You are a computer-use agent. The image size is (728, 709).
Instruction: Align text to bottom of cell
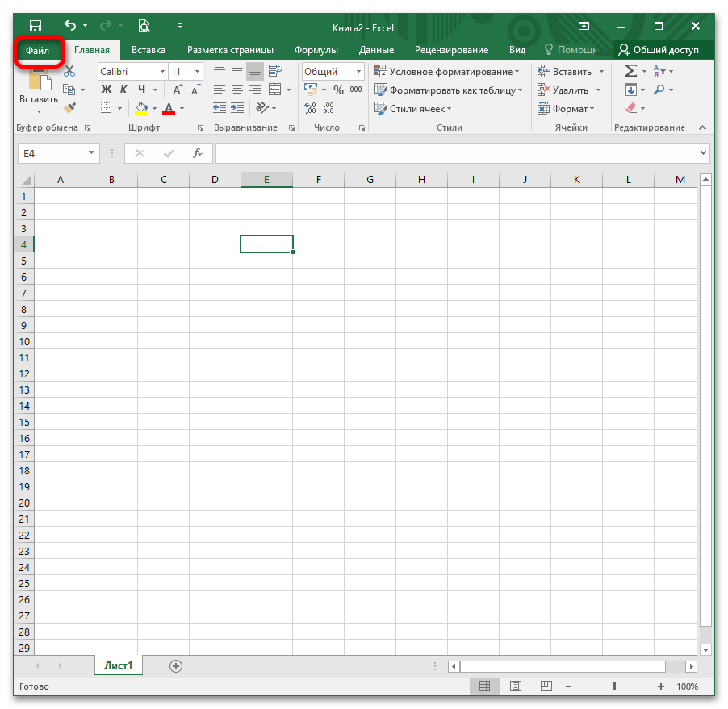255,72
